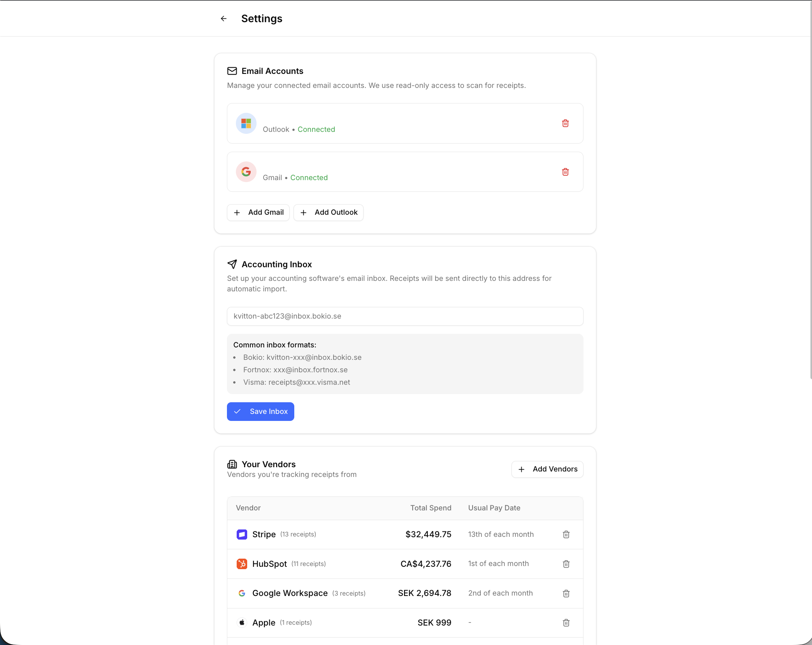The height and width of the screenshot is (645, 812).
Task: Remove the Gmail account using the trash icon
Action: (x=565, y=172)
